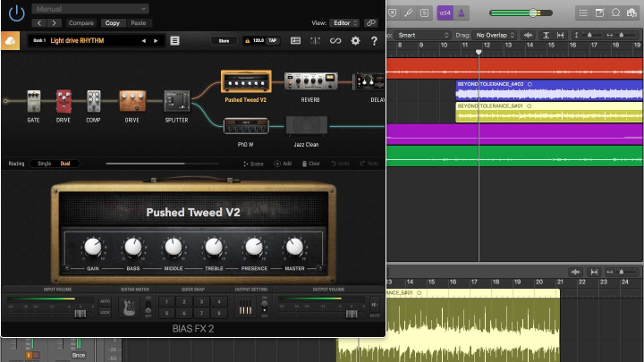Select the orange DRIVE pedal

(132, 101)
